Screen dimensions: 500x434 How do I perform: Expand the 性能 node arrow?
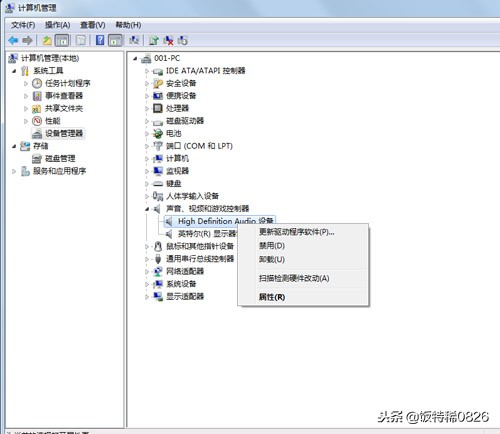pos(26,121)
